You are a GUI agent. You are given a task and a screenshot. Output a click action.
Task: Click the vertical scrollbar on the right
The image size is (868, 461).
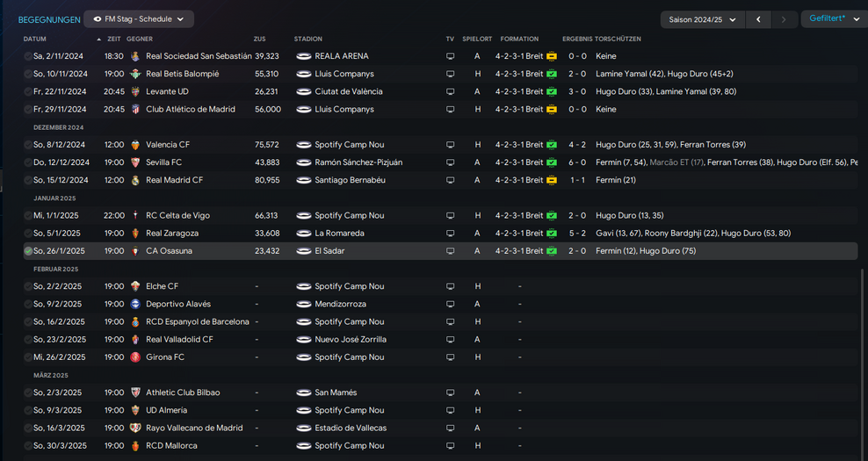coord(863,351)
